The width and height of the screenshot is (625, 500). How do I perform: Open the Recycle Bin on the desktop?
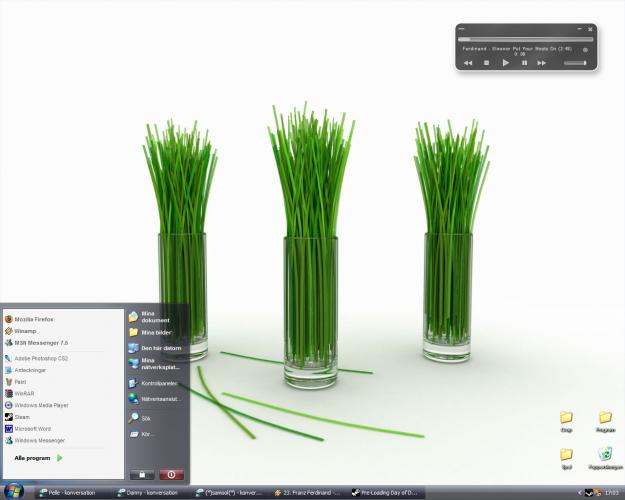(605, 455)
